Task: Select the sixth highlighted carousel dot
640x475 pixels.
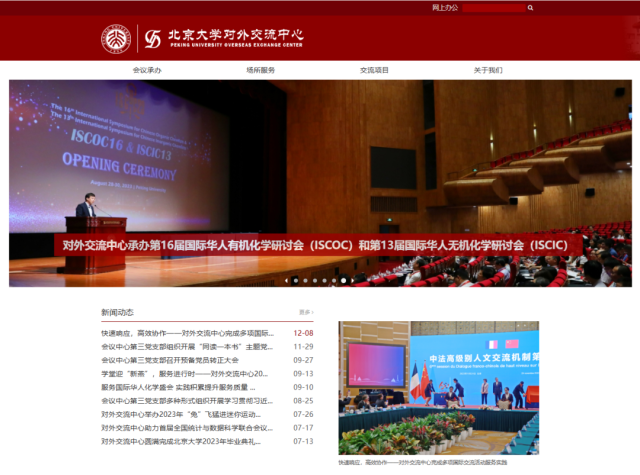Action: tap(344, 280)
